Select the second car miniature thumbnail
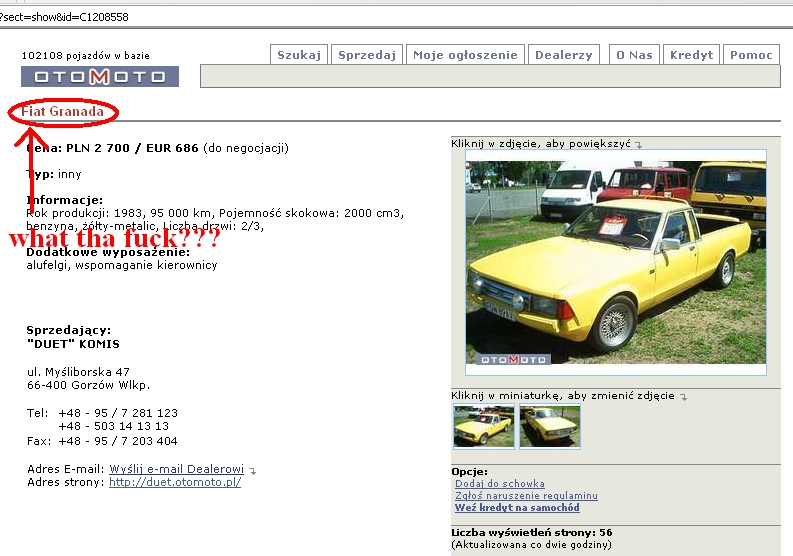 point(550,426)
